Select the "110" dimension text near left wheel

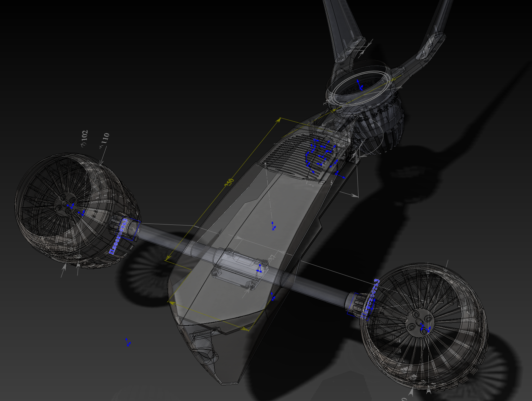point(105,139)
